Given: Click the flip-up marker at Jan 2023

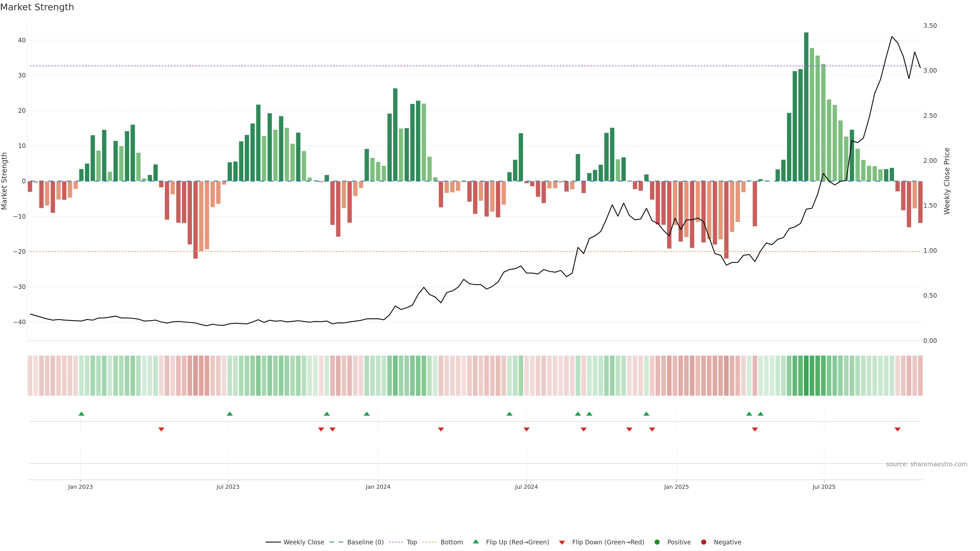Looking at the screenshot, I should [81, 414].
